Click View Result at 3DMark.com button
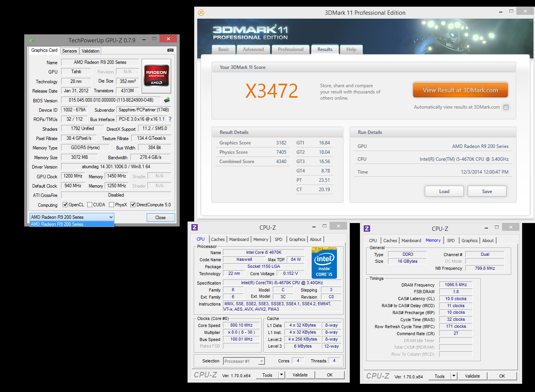 (460, 90)
